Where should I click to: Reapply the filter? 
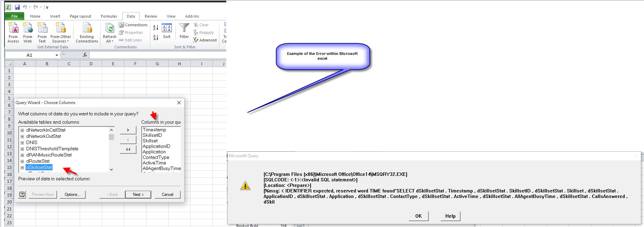pyautogui.click(x=203, y=32)
